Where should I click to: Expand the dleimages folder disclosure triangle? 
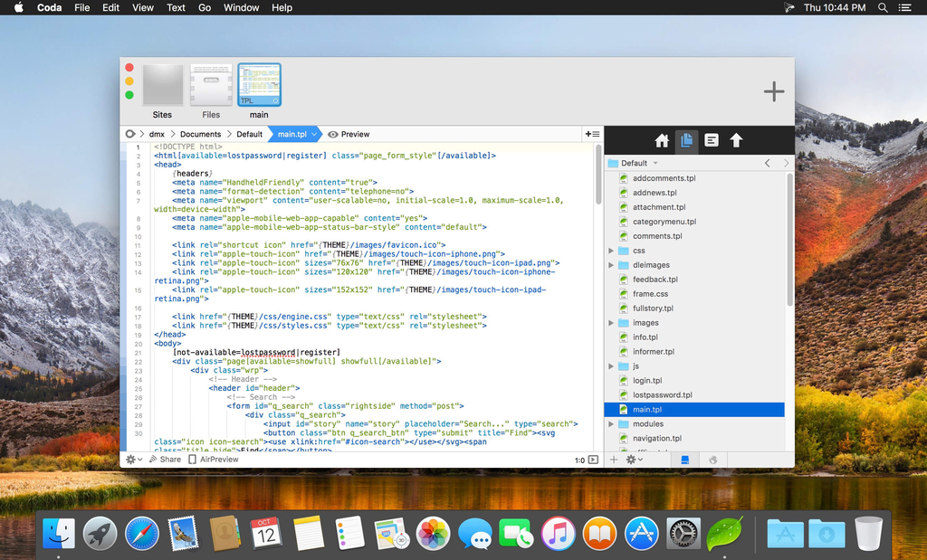tap(611, 265)
